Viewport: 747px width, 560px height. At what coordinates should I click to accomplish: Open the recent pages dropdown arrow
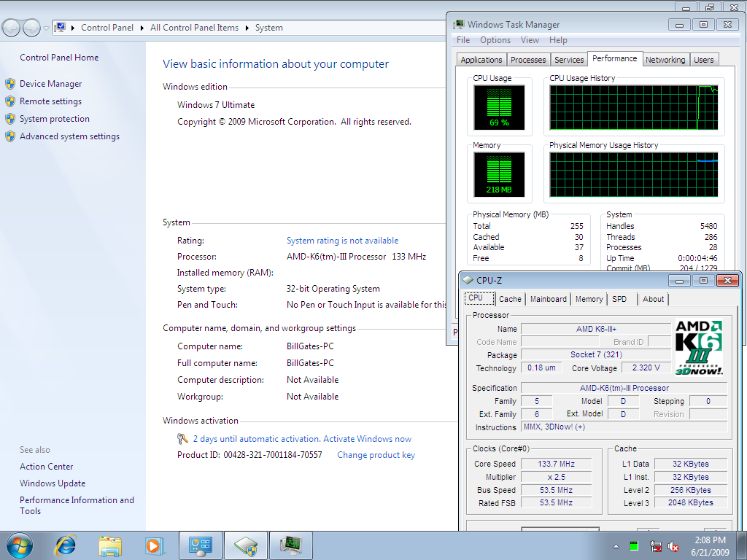[x=46, y=28]
